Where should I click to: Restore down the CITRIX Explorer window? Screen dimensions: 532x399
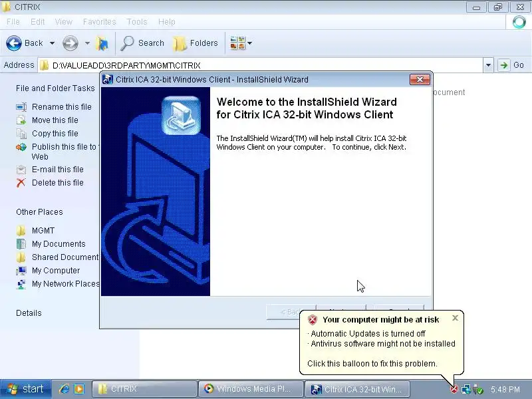[x=498, y=7]
